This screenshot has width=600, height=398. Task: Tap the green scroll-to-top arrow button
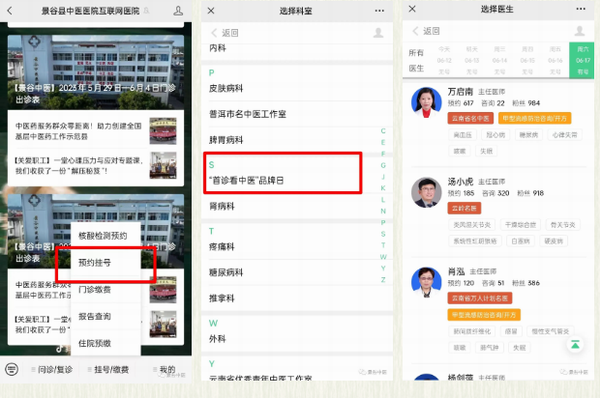575,344
